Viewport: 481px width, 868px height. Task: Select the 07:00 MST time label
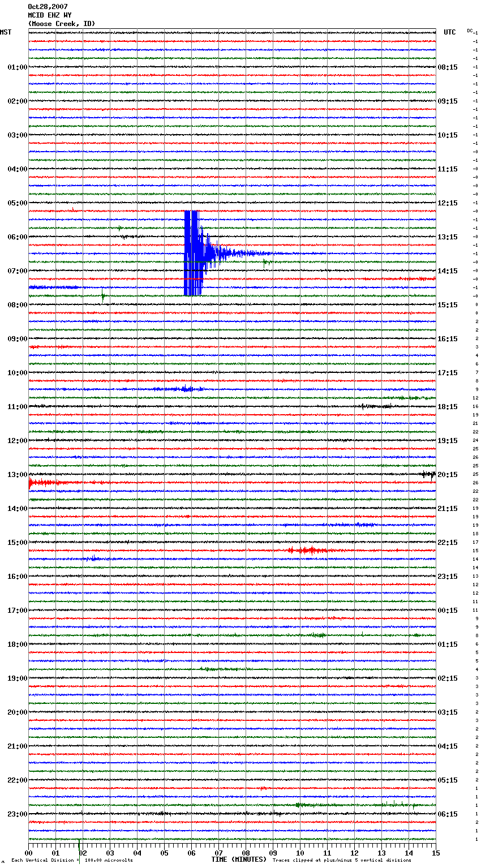pyautogui.click(x=17, y=271)
